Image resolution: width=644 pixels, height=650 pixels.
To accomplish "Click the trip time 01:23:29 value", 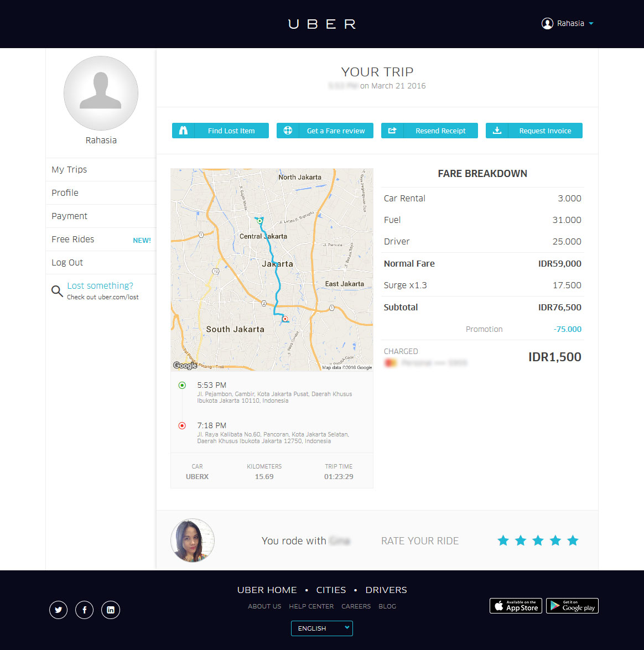I will 339,477.
